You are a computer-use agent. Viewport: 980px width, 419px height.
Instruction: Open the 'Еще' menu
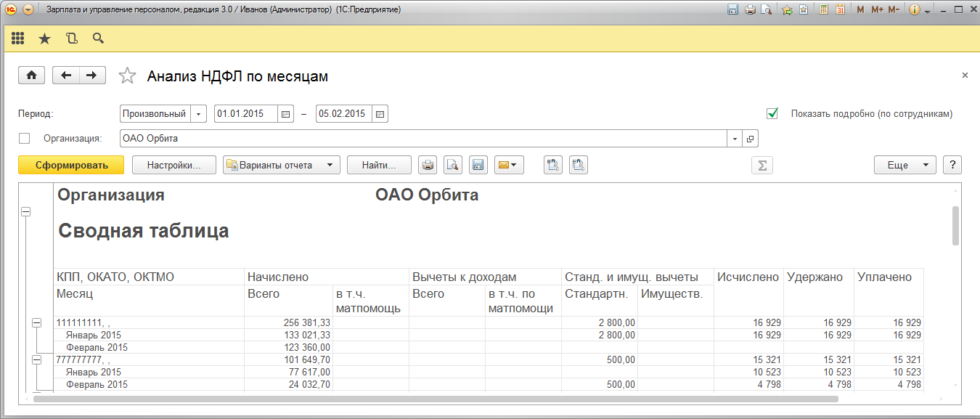(905, 165)
